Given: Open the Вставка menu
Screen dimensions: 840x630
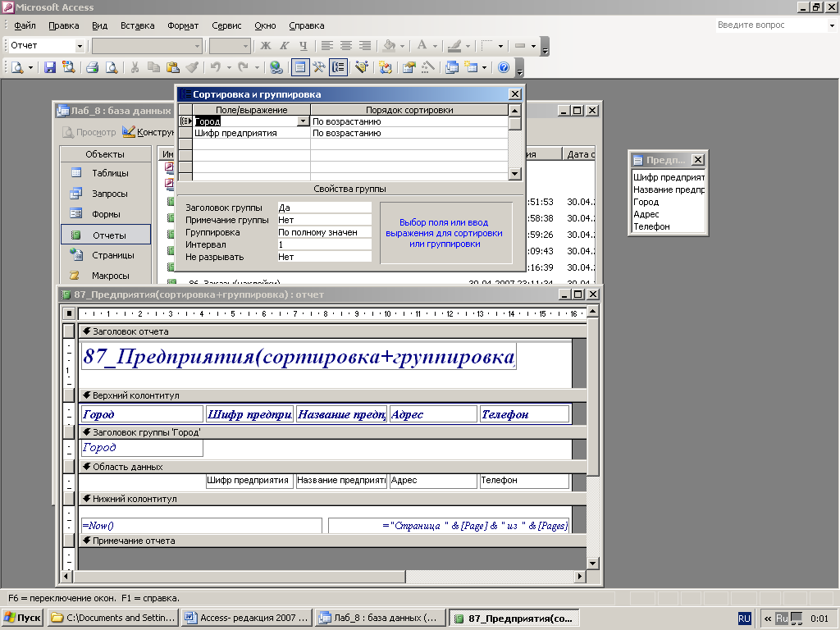Looking at the screenshot, I should pos(137,25).
